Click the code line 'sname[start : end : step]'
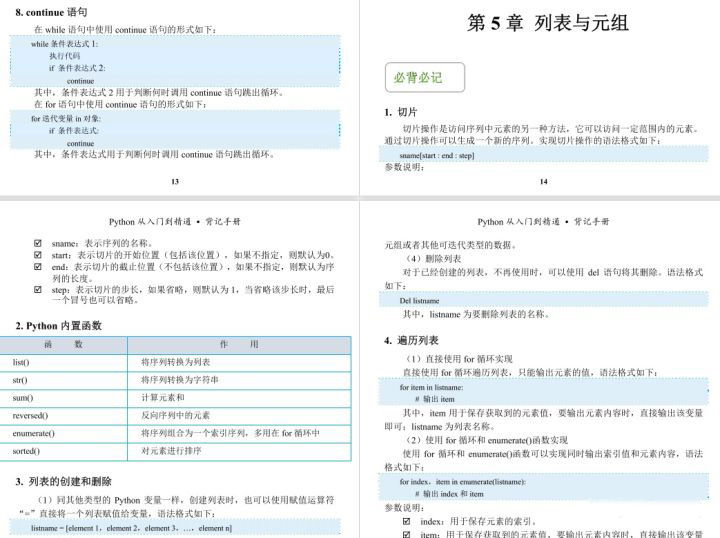 point(437,156)
